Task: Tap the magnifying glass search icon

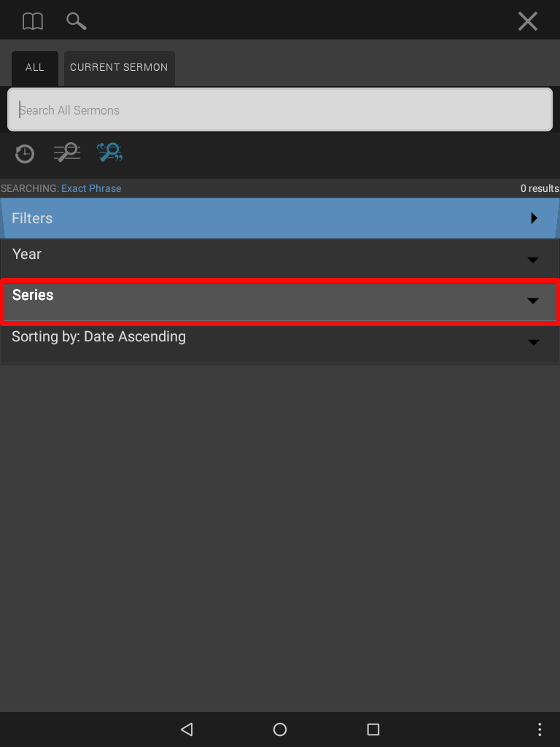Action: tap(76, 21)
